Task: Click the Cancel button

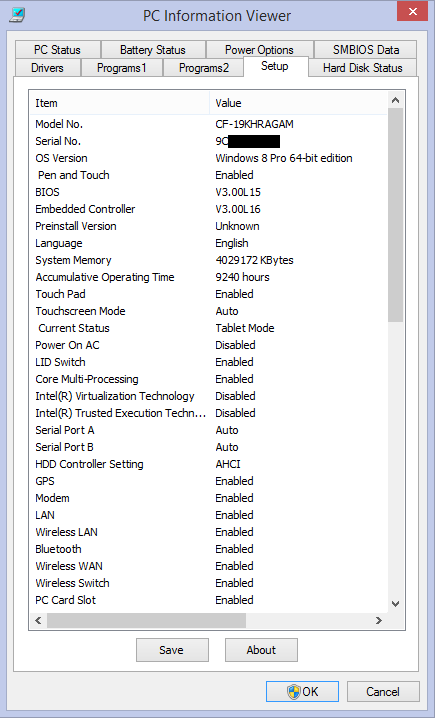Action: coord(383,691)
